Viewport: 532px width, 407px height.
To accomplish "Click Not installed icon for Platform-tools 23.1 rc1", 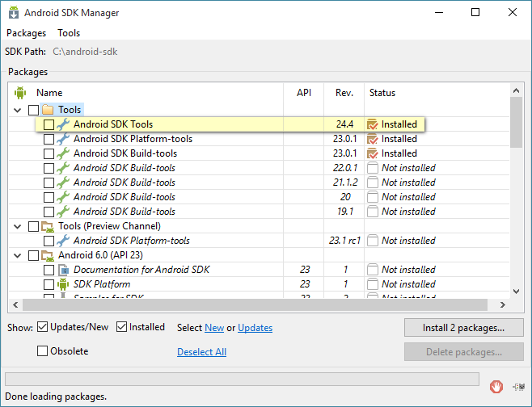I will pos(373,241).
